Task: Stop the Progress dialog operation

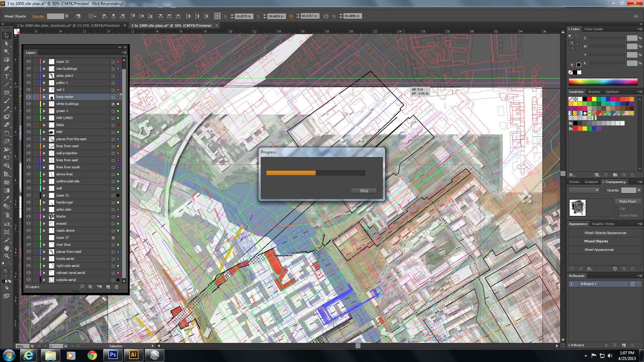Action: [364, 191]
